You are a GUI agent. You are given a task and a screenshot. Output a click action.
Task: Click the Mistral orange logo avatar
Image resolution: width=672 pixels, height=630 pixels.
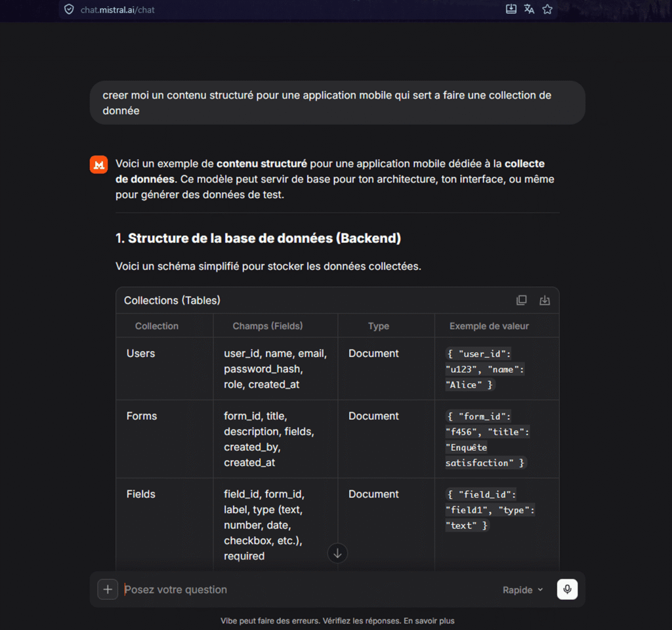(x=98, y=165)
